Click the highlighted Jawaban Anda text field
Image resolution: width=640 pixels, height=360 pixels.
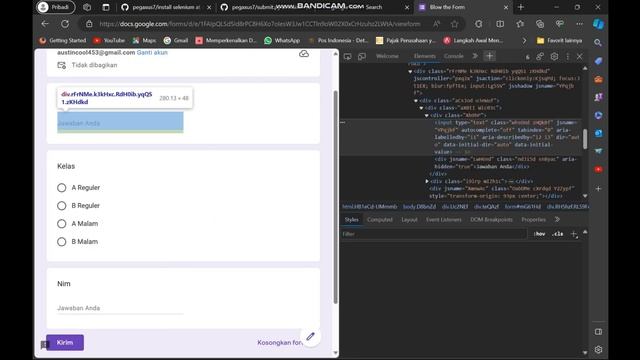[x=120, y=123]
